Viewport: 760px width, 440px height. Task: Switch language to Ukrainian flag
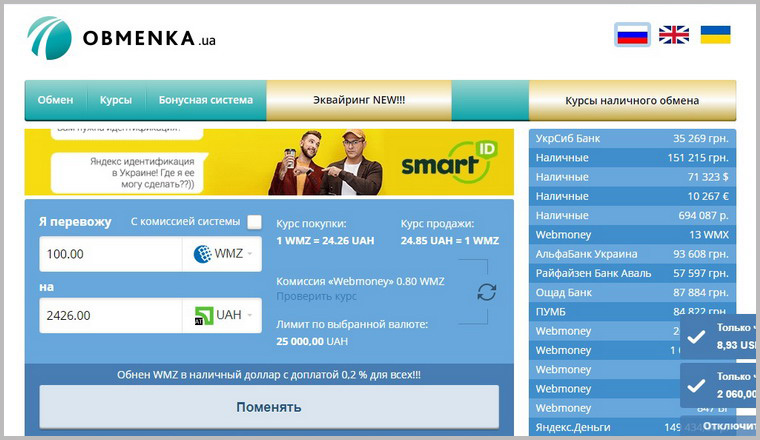pos(715,35)
